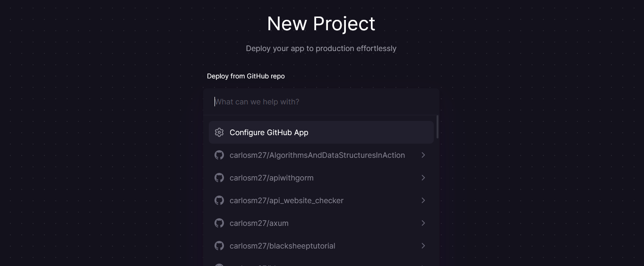
Task: Choose carlosm27/blacksheeptutorial repository name
Action: click(283, 246)
